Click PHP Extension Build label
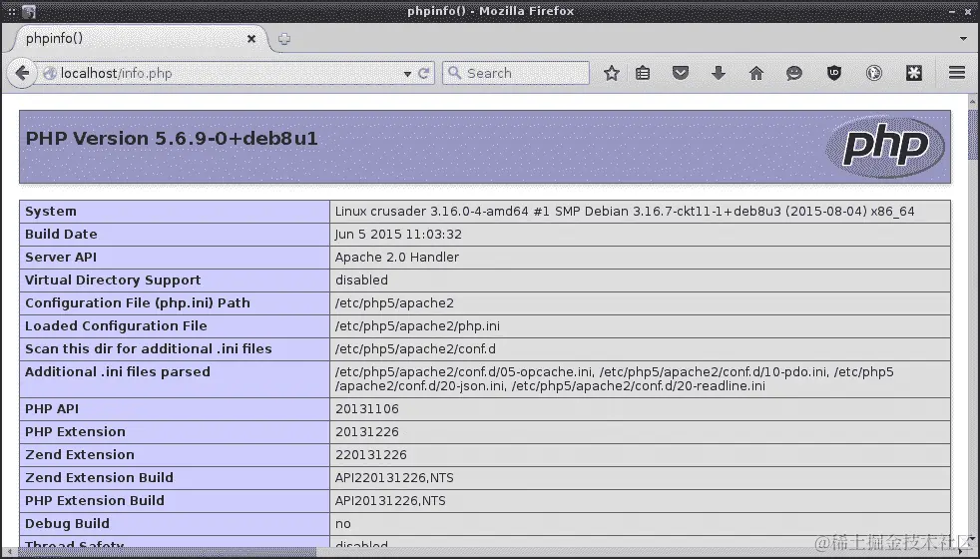The image size is (980, 559). [x=95, y=501]
